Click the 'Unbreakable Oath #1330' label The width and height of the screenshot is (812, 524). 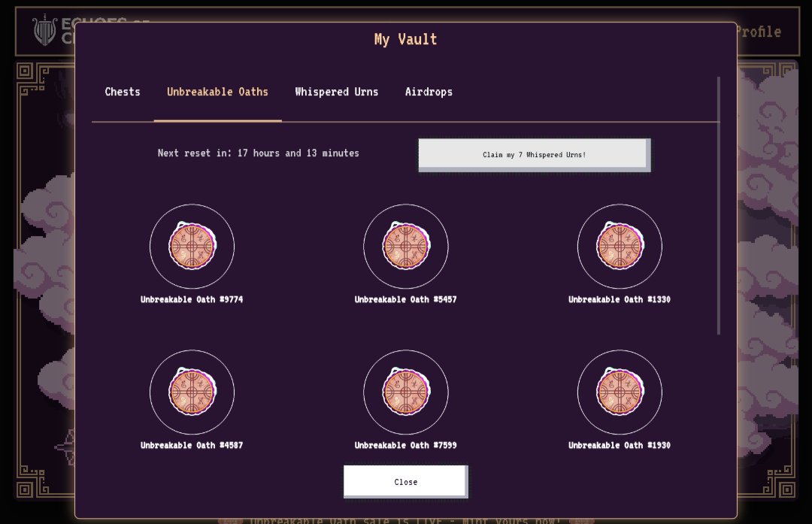[x=620, y=299]
